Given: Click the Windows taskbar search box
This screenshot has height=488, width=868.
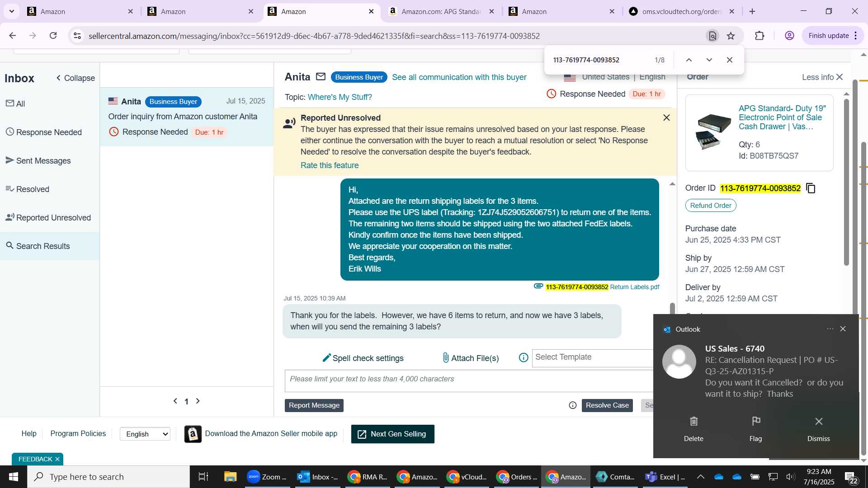Looking at the screenshot, I should [108, 477].
